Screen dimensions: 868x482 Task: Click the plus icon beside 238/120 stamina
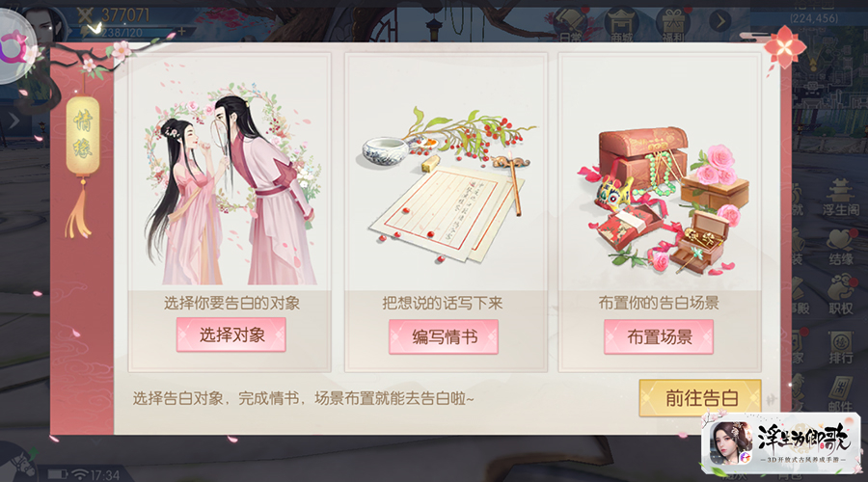tap(181, 32)
